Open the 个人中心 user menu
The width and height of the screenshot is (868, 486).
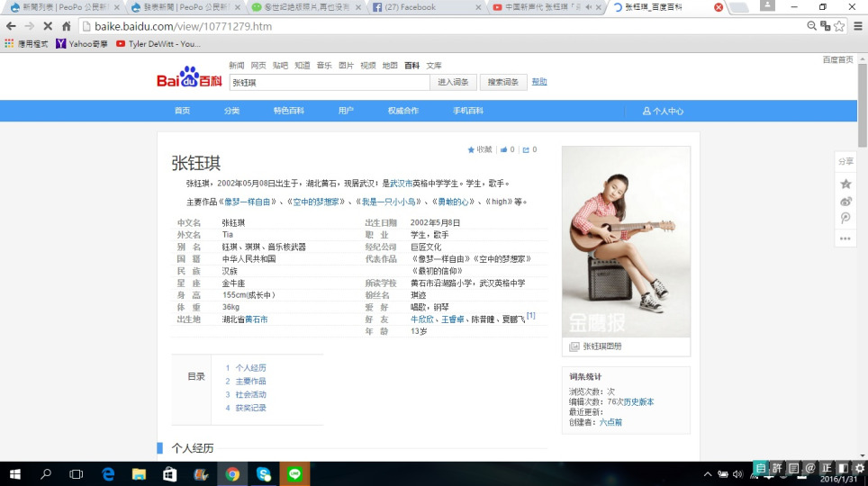coord(663,111)
